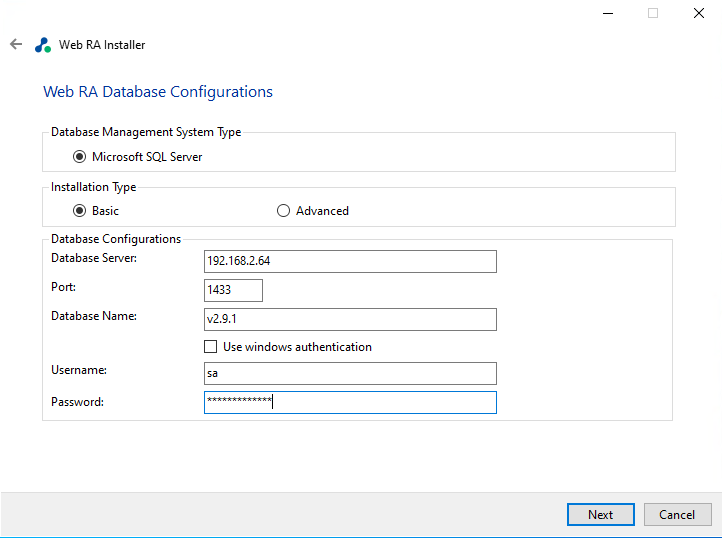Screen dimensions: 722x538
Task: Close the Web RA Installer window
Action: point(699,13)
